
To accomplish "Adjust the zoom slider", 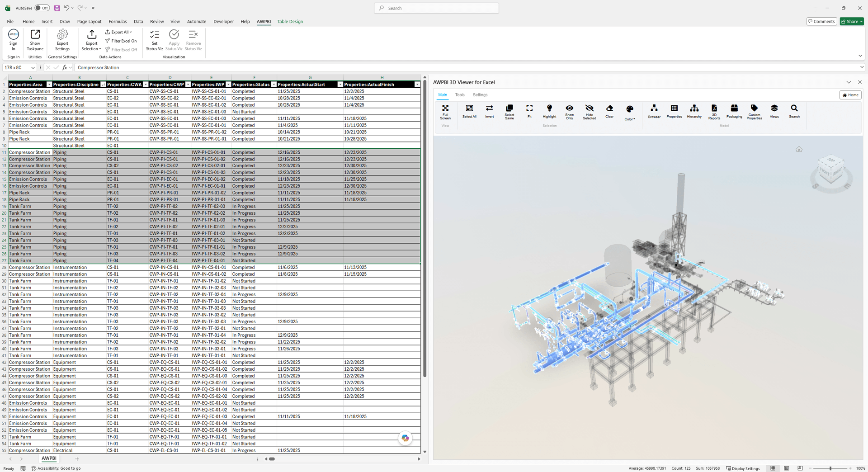I will point(830,468).
